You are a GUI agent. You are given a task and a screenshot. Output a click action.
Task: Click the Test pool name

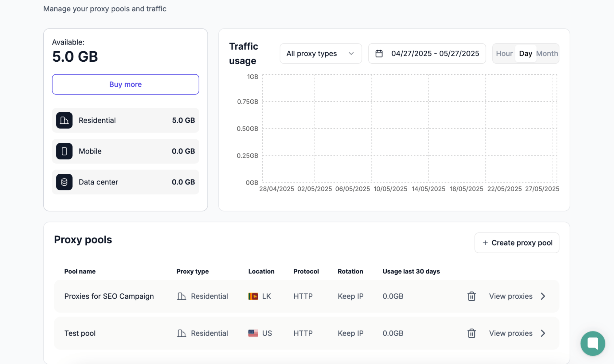(80, 333)
